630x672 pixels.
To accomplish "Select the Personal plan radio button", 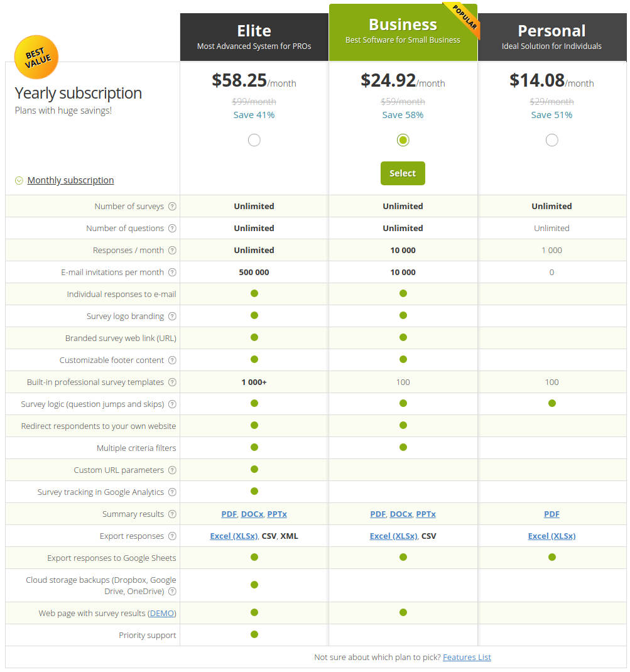I will pyautogui.click(x=551, y=140).
